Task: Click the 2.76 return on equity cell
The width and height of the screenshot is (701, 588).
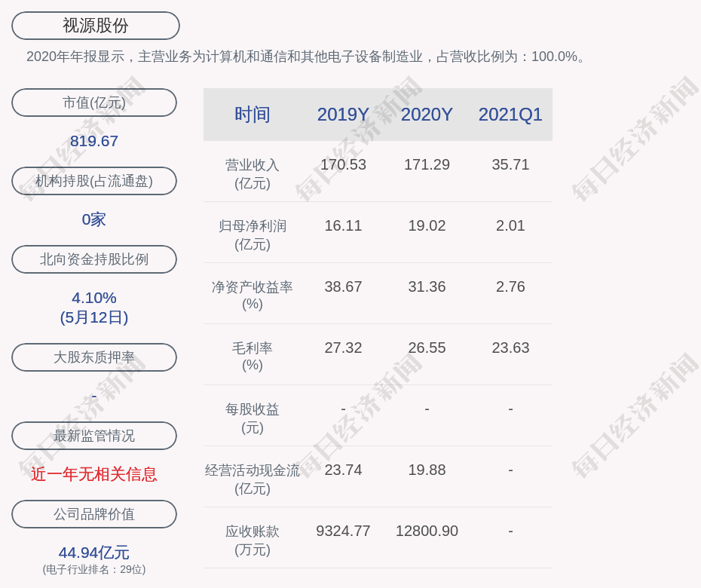Action: click(x=510, y=286)
